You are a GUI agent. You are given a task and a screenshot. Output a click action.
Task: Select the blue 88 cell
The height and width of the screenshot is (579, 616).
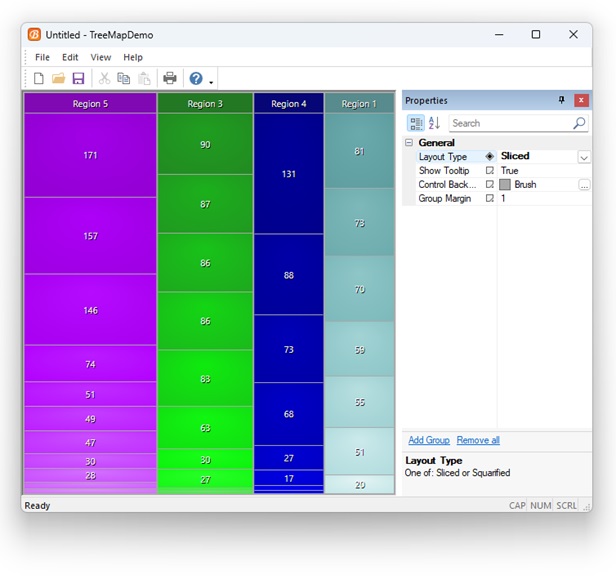(x=289, y=275)
